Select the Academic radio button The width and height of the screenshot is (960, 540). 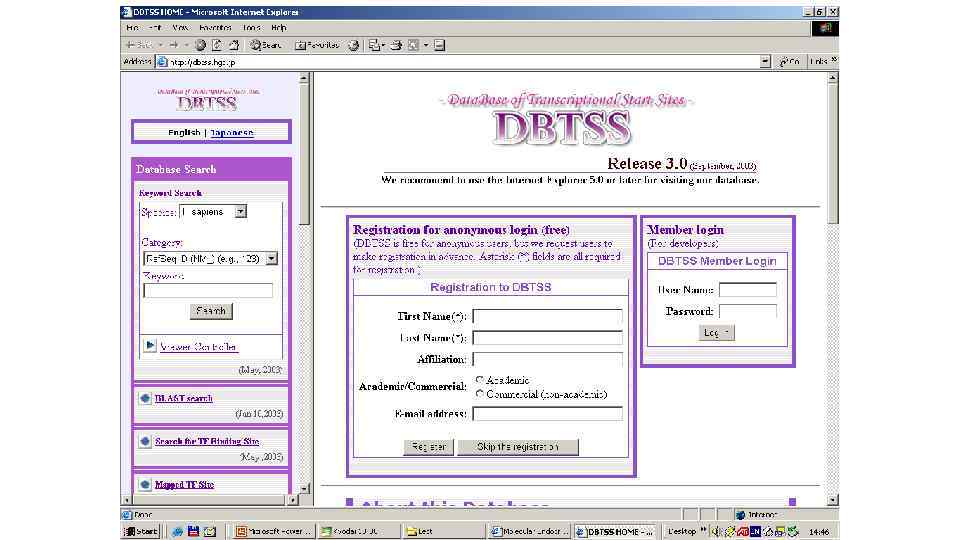click(x=479, y=380)
